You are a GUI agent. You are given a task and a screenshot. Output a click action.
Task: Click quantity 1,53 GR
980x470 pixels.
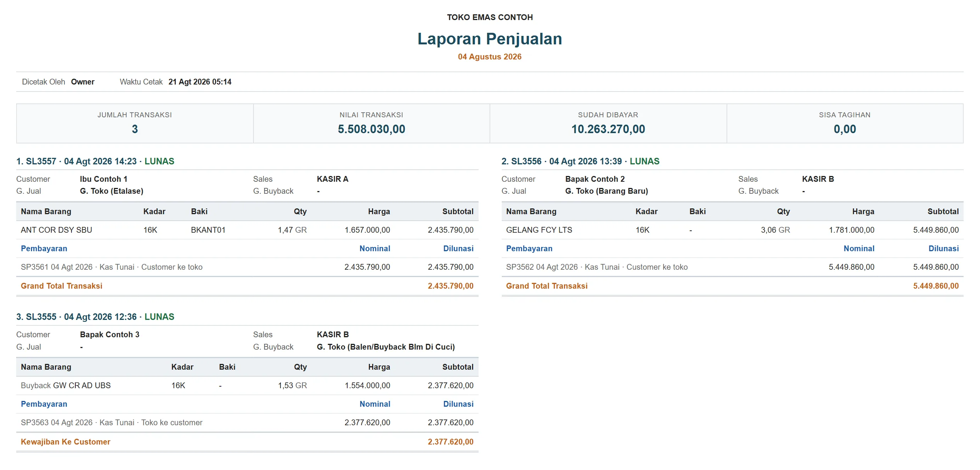click(x=292, y=385)
